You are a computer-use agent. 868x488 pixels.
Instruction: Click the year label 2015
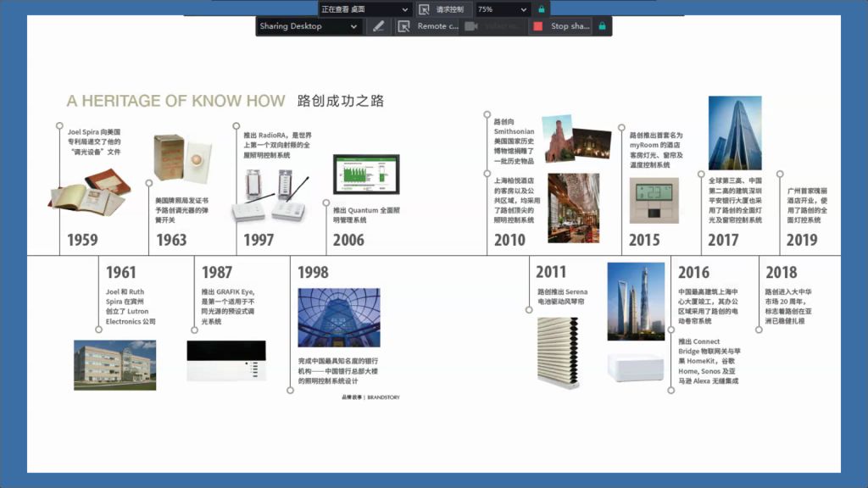coord(644,240)
